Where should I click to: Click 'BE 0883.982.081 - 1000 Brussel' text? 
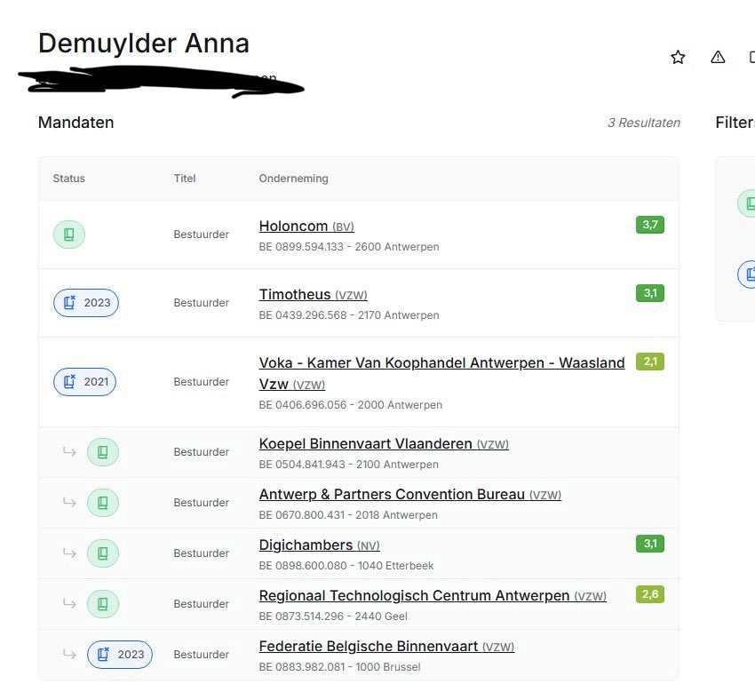(x=339, y=667)
